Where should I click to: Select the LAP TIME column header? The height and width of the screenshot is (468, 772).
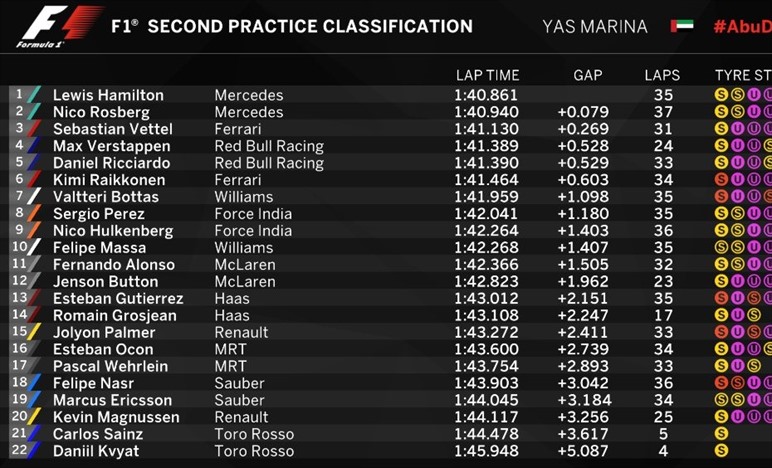tap(487, 75)
